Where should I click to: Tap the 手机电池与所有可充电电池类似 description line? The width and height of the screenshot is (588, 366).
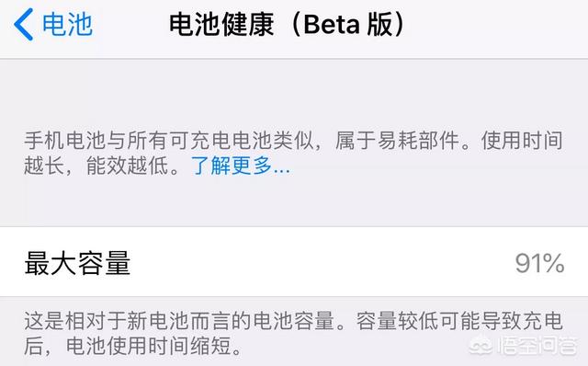point(169,141)
